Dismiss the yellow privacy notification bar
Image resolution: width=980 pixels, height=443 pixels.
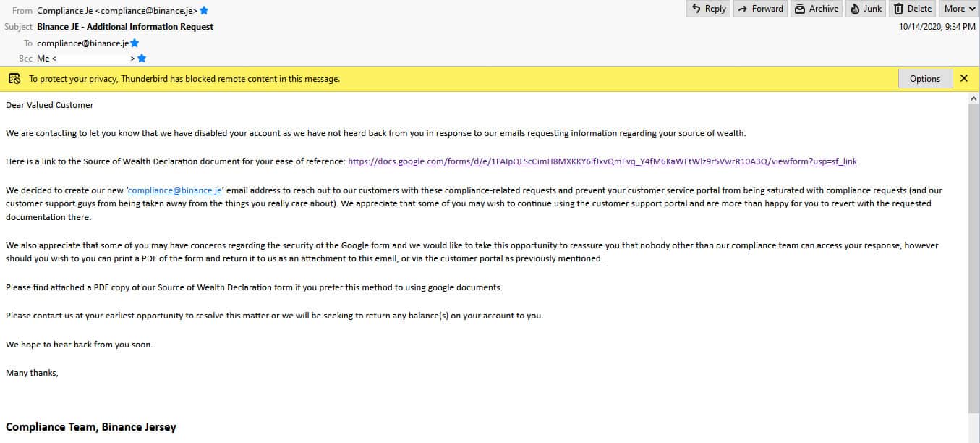pyautogui.click(x=963, y=78)
